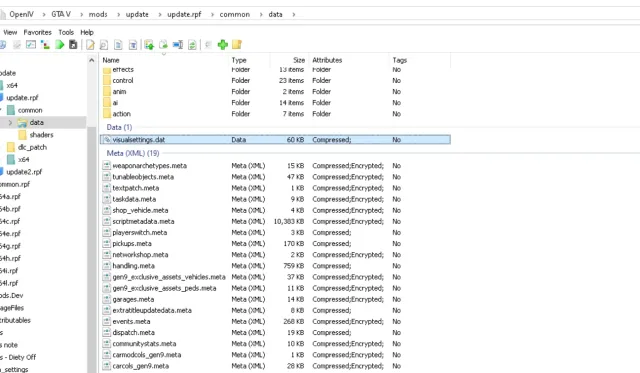Viewport: 640px width, 373px height.
Task: Click the breadcrumb arrow after update.rpf
Action: pyautogui.click(x=212, y=14)
